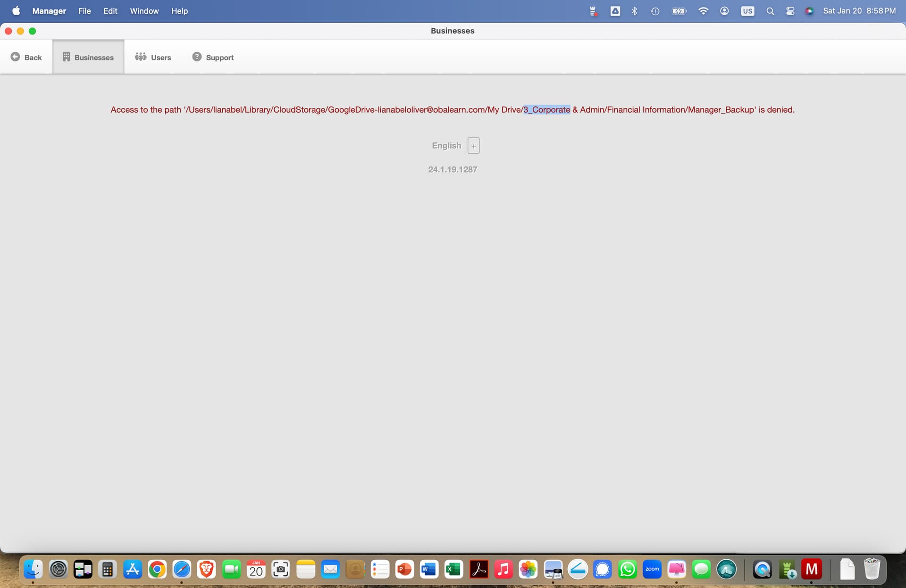Open Microsoft Word from the Dock
The image size is (906, 588).
[429, 569]
